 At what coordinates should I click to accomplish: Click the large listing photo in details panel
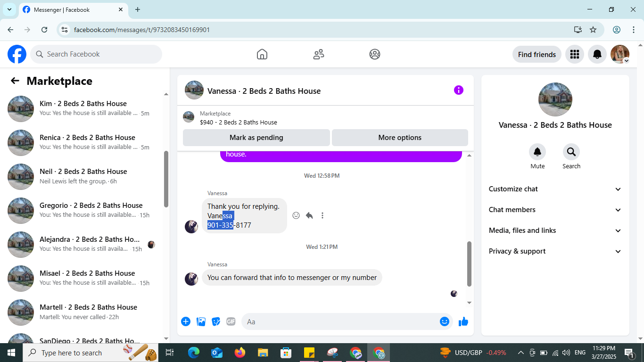[x=555, y=99]
